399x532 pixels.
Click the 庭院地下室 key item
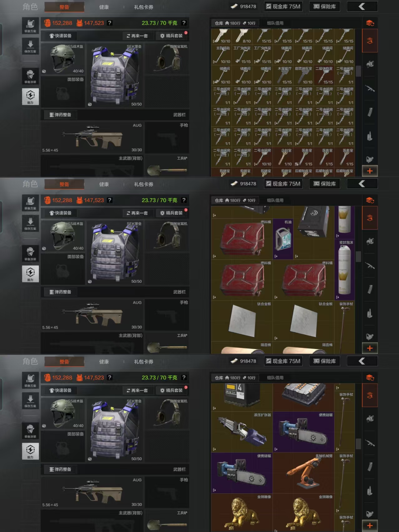click(304, 75)
